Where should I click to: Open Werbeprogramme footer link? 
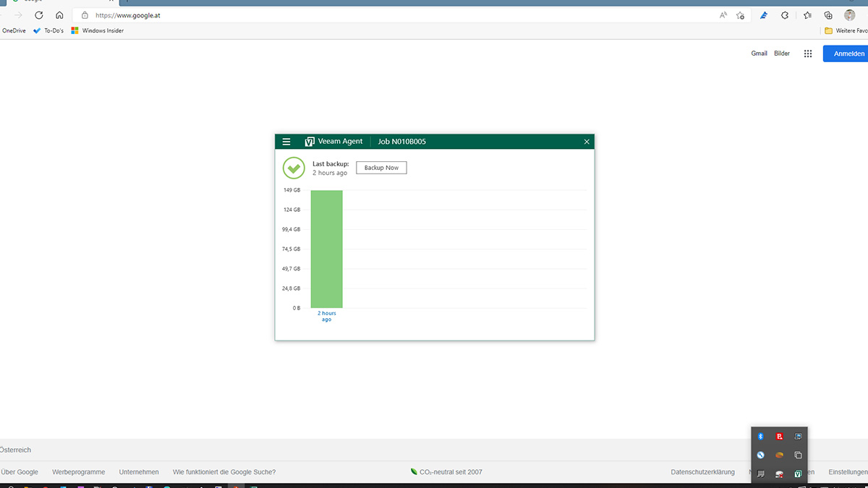[79, 472]
